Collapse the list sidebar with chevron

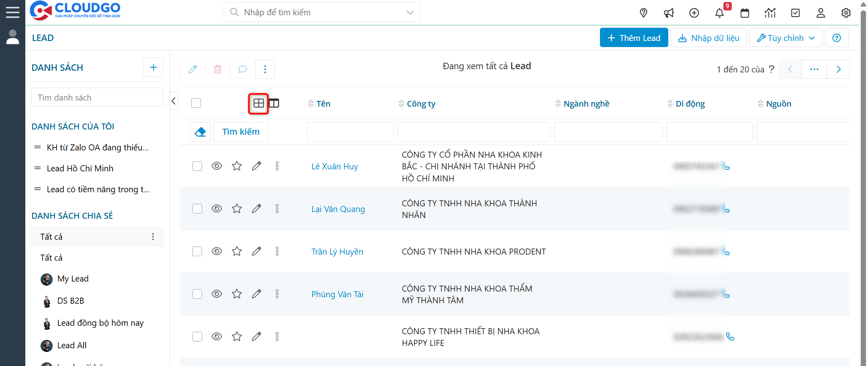tap(174, 101)
